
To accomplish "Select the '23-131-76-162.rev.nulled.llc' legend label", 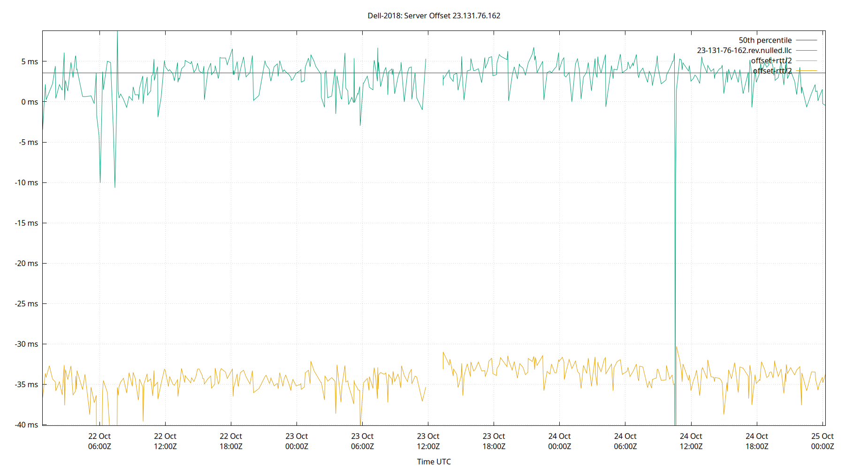I will pyautogui.click(x=744, y=50).
